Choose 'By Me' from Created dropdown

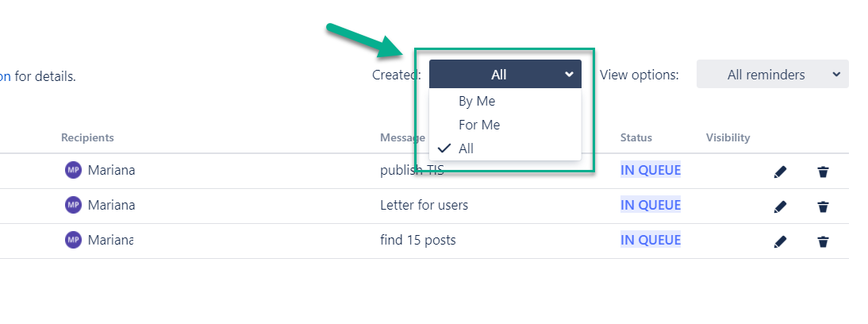pos(477,101)
